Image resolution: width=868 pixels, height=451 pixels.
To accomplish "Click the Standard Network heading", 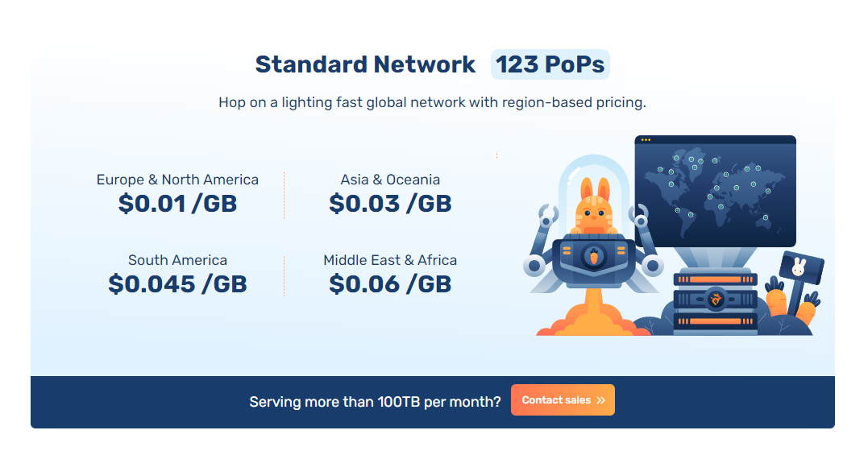I will (365, 64).
